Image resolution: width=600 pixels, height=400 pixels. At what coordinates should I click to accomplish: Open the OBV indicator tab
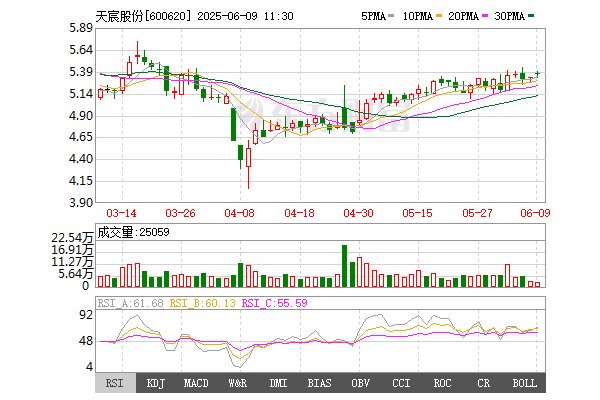click(360, 383)
